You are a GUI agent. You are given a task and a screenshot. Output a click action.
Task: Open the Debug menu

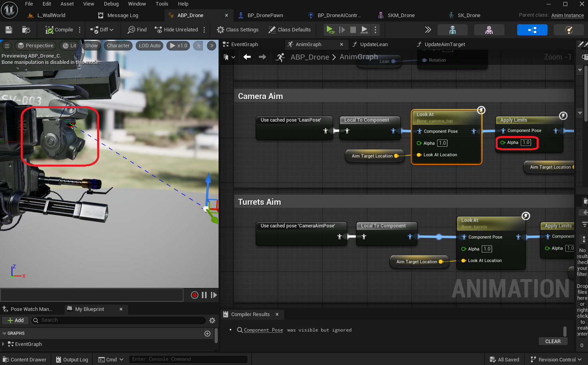[111, 4]
